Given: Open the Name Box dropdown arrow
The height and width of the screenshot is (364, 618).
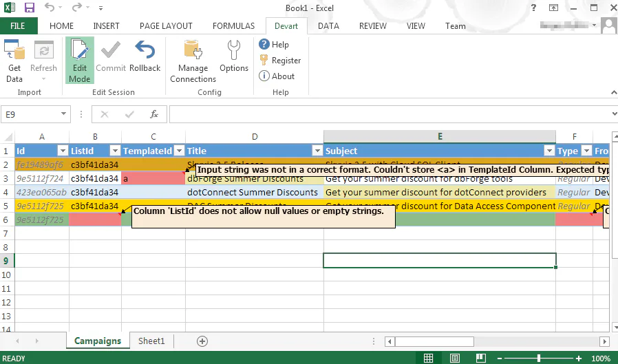Looking at the screenshot, I should coord(63,114).
